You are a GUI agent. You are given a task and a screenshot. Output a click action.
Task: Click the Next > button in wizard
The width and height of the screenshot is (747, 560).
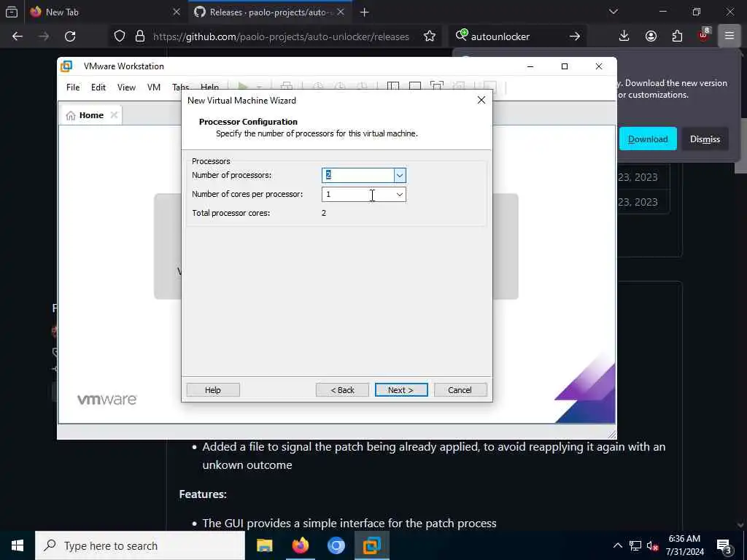[x=401, y=390]
